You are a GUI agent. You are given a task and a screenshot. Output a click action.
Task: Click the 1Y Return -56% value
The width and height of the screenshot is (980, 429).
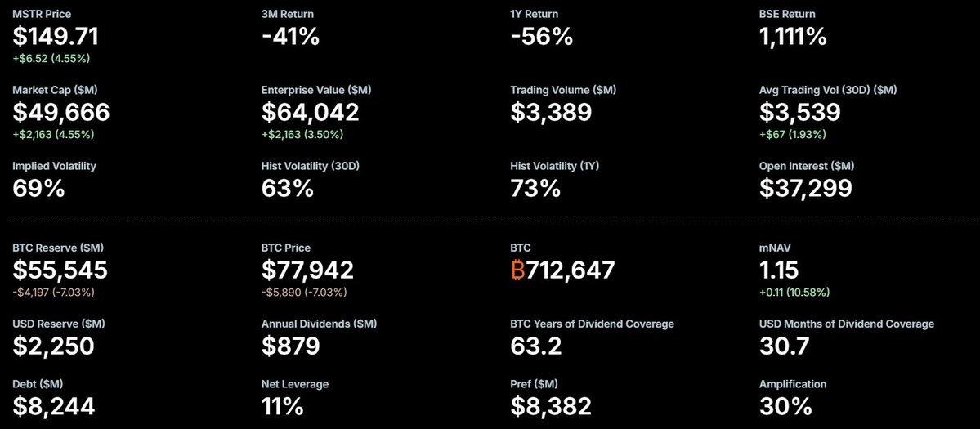click(541, 36)
